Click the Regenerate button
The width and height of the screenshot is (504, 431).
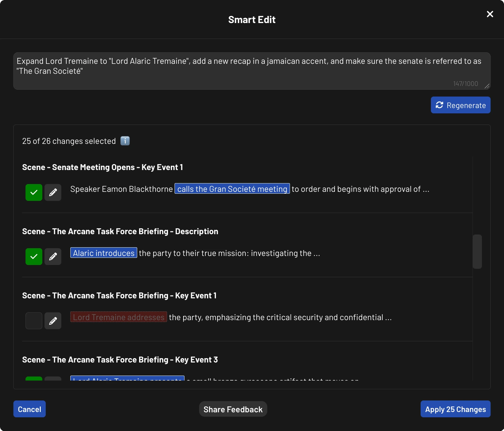click(x=460, y=105)
